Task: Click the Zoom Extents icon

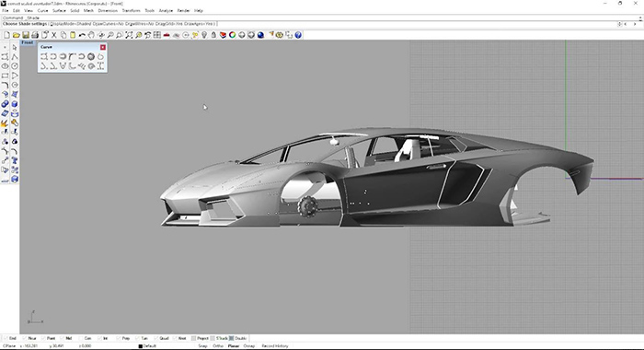Action: click(129, 35)
